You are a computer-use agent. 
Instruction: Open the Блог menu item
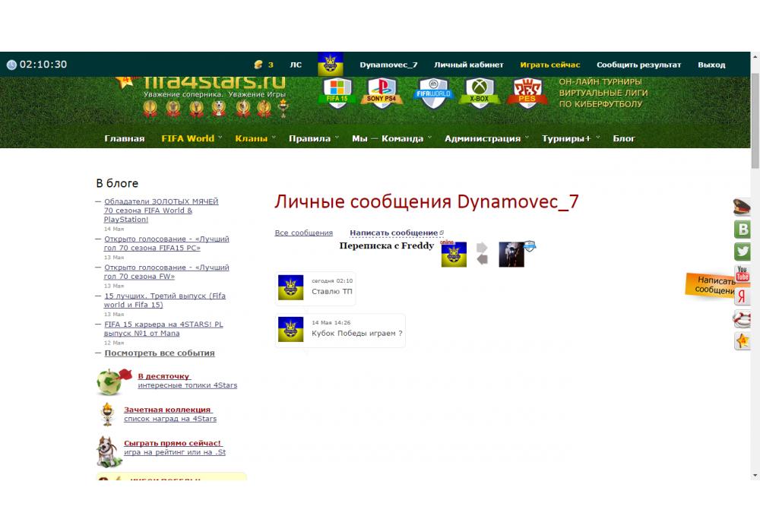[x=624, y=138]
